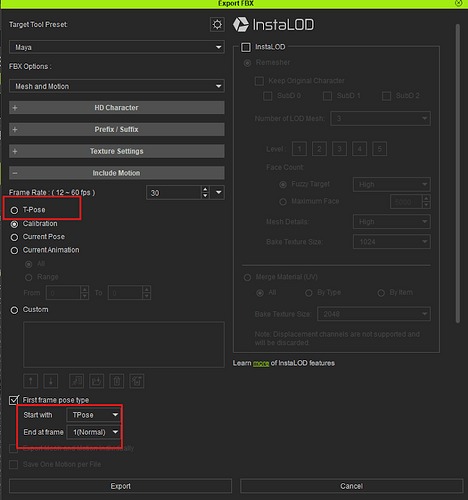Image resolution: width=468 pixels, height=500 pixels.
Task: Open the preset settings gear icon
Action: coord(217,24)
